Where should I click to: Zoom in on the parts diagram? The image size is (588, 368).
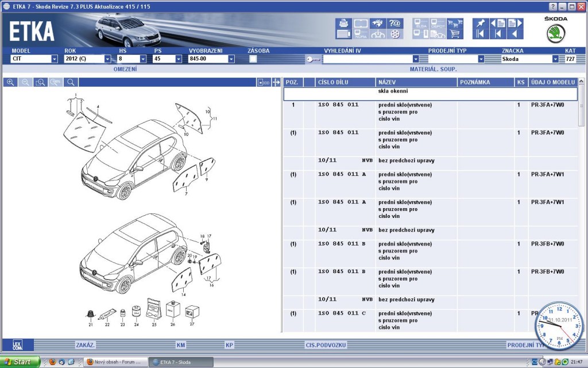(10, 83)
